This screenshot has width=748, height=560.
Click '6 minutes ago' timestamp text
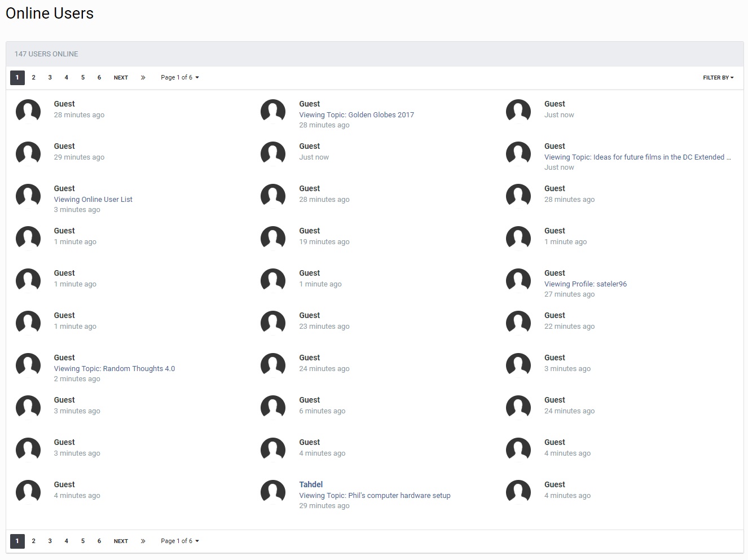point(322,411)
